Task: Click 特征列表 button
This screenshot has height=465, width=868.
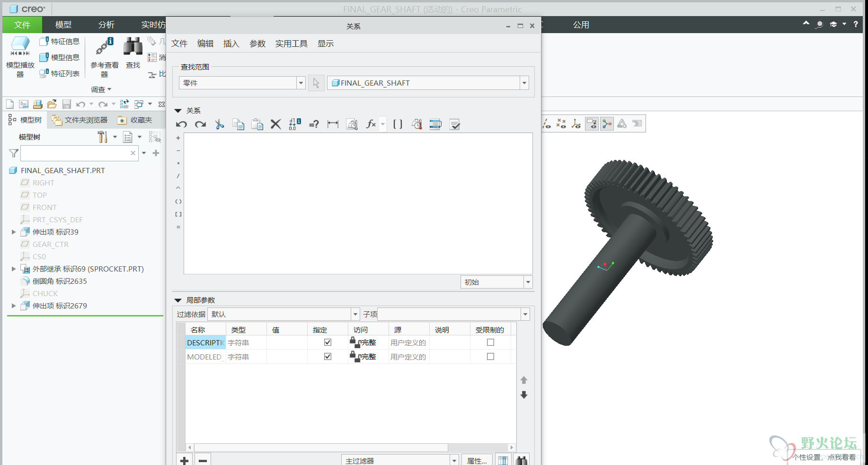Action: (60, 73)
